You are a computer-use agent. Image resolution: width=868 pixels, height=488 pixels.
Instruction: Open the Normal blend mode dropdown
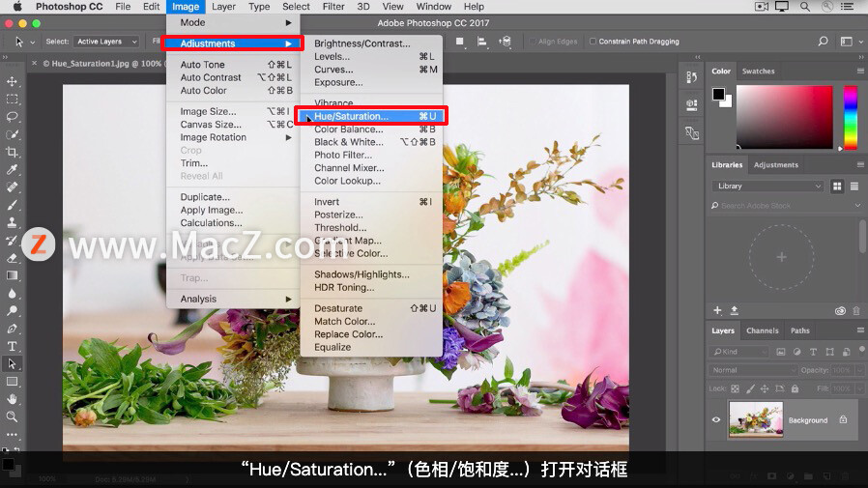tap(752, 370)
